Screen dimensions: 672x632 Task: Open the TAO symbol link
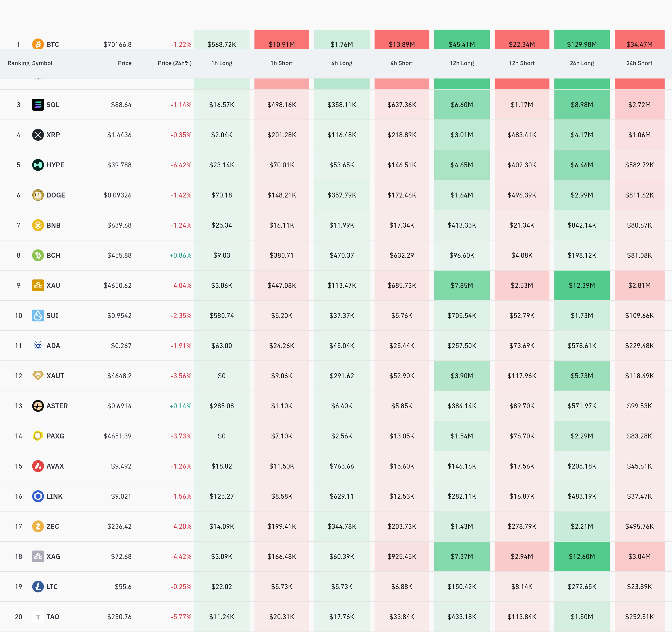53,617
